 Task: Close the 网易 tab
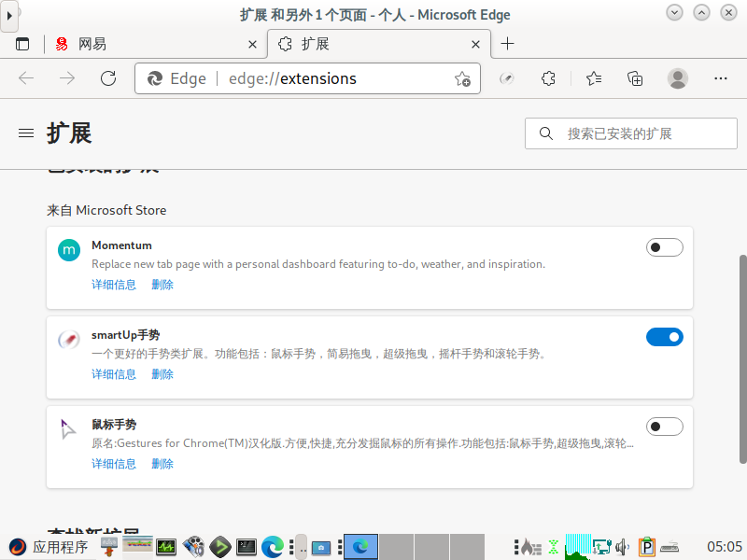point(252,44)
